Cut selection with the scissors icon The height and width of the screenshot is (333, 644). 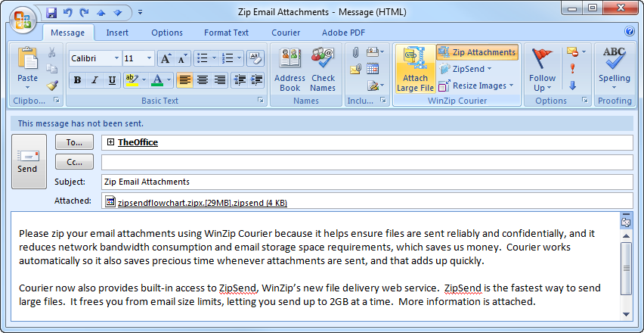click(51, 52)
